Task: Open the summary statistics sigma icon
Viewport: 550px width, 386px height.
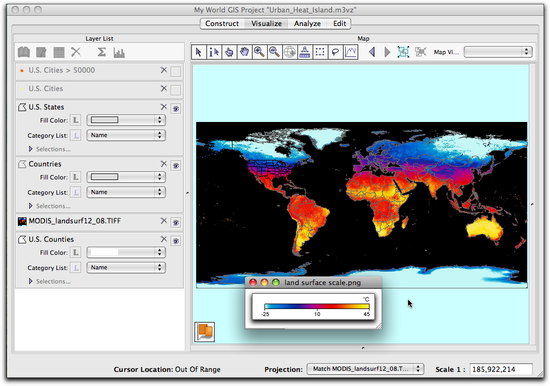Action: click(x=101, y=52)
